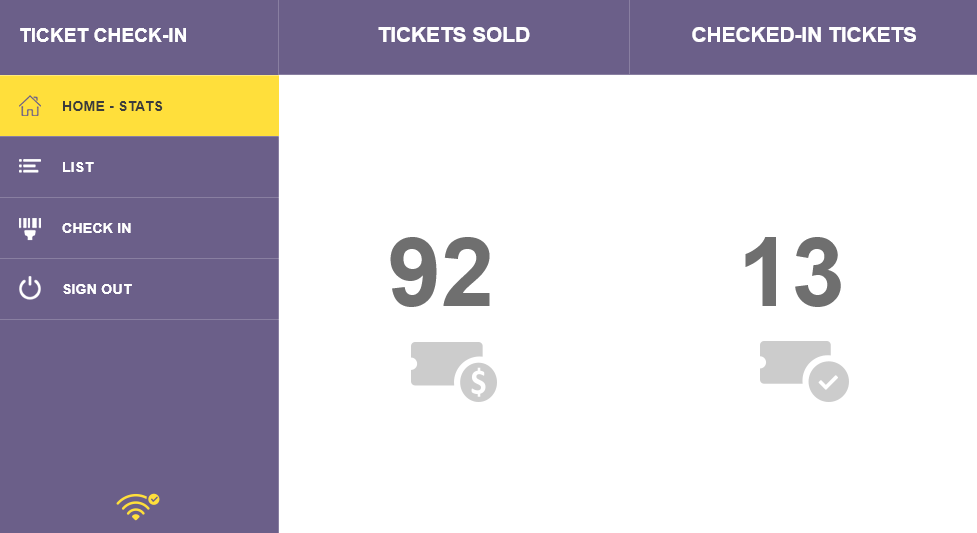Click the barcode scanner icon
977x533 pixels.
pos(29,228)
